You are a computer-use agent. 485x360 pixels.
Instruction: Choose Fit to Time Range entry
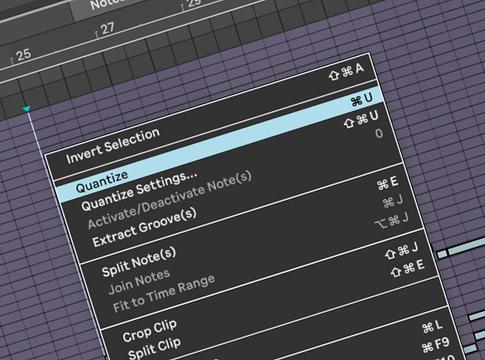(163, 293)
